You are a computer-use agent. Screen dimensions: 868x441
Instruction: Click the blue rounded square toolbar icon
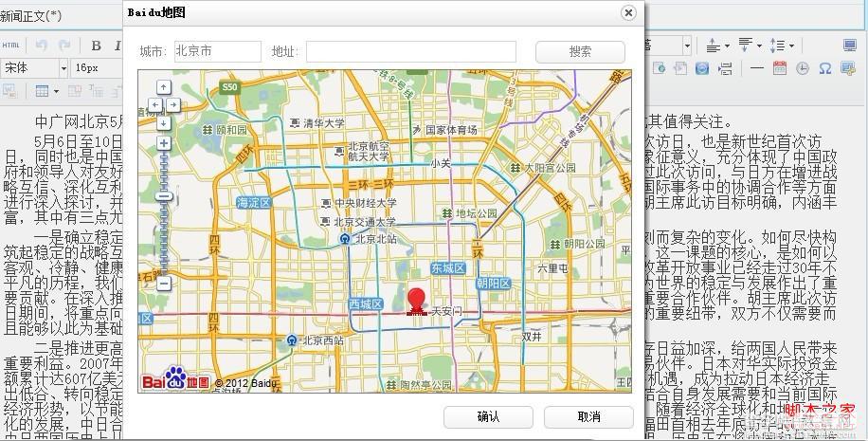[x=702, y=68]
